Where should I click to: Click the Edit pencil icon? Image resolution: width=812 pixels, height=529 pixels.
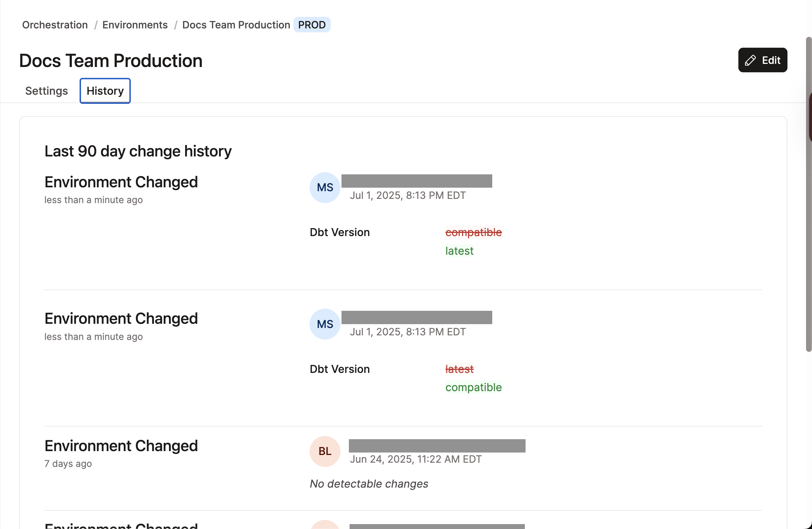[750, 60]
